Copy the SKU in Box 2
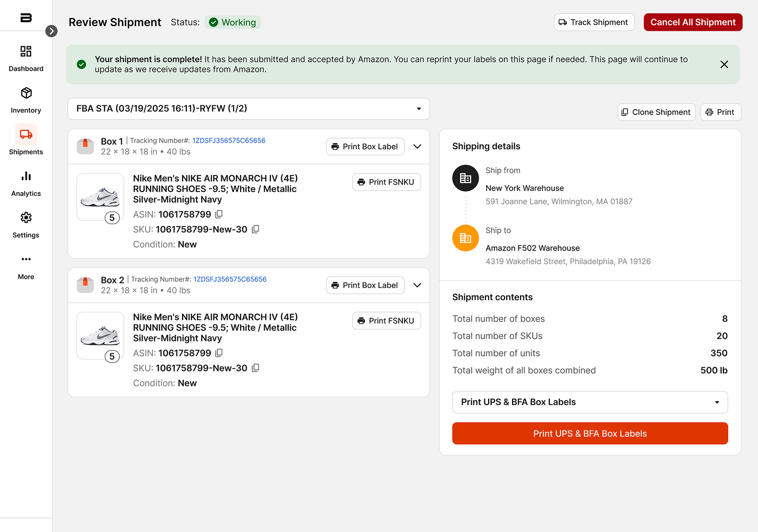This screenshot has height=532, width=758. [x=255, y=368]
